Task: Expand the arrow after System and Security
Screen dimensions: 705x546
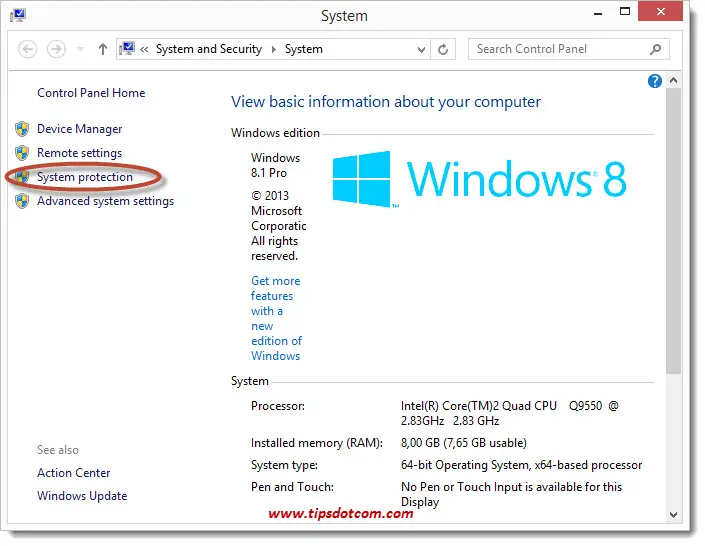Action: 273,49
